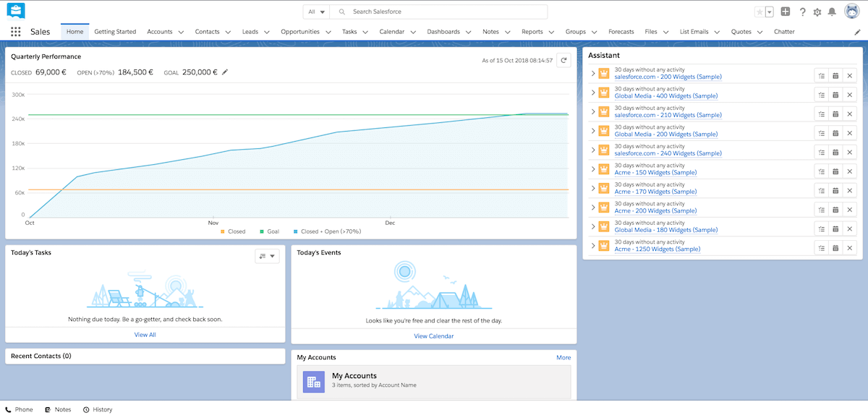Click the 69,000 € closed value

[51, 72]
